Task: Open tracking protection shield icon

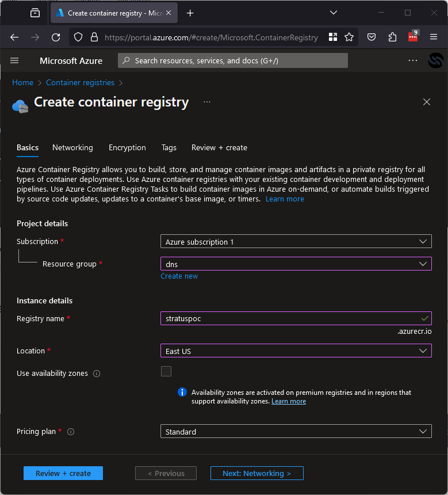Action: pyautogui.click(x=78, y=37)
